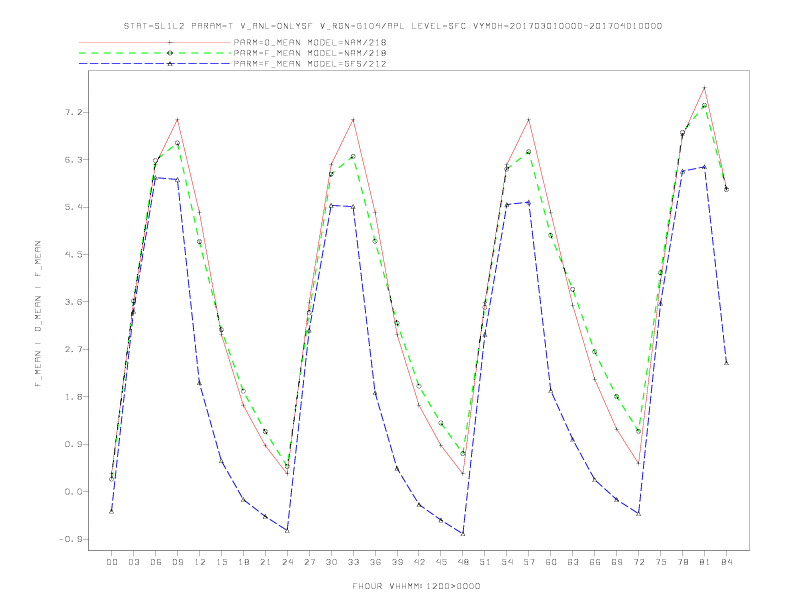The width and height of the screenshot is (792, 612).
Task: Click the x-axis tick label 27
Action: click(309, 562)
